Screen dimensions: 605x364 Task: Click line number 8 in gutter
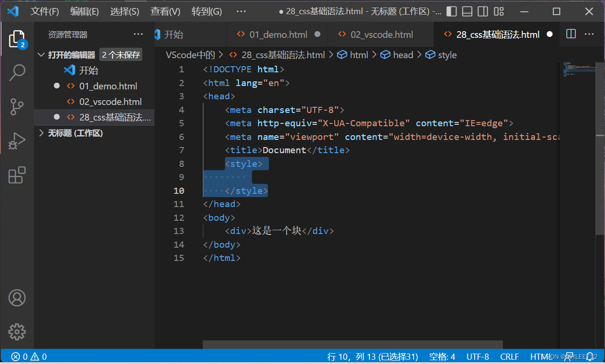tap(181, 164)
